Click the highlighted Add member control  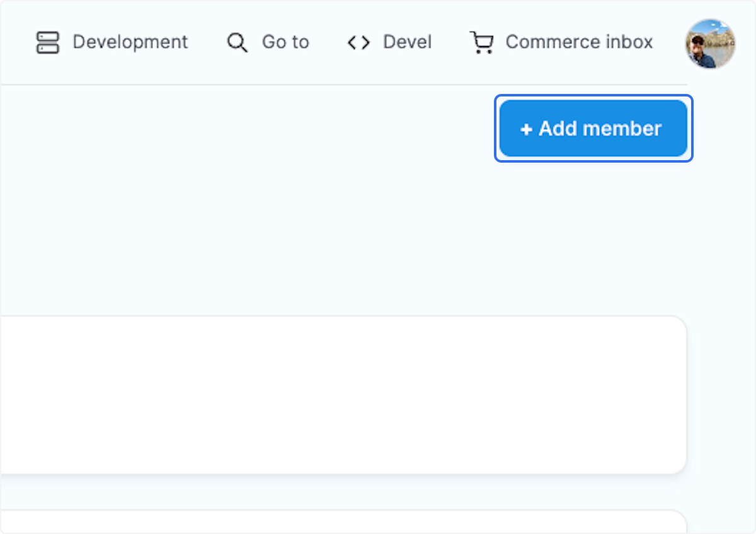point(593,129)
